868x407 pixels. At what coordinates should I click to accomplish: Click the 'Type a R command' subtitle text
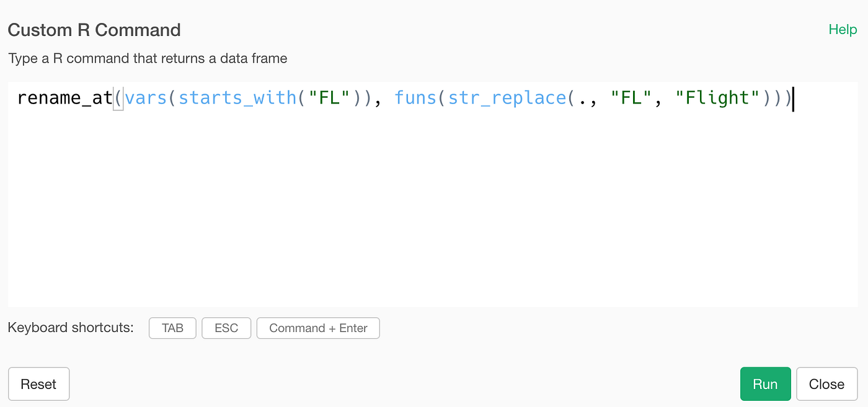147,58
